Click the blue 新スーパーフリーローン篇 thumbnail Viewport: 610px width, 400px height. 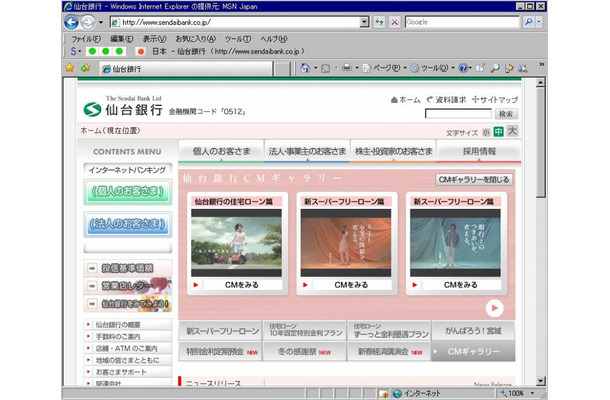(455, 243)
